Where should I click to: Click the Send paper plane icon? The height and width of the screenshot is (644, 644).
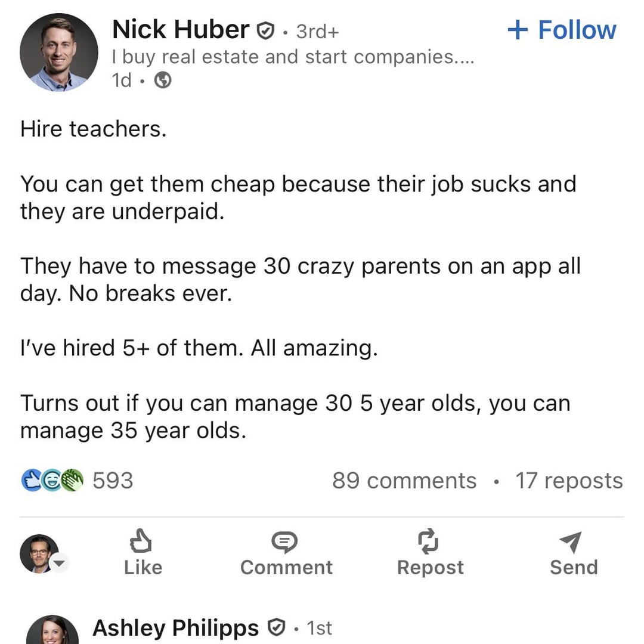tap(572, 541)
